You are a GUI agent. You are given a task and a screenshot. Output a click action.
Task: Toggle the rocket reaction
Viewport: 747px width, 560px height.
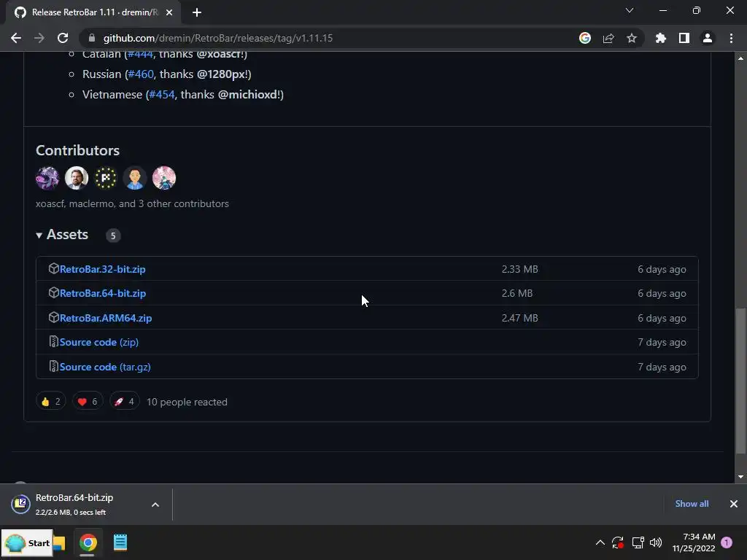click(x=124, y=402)
